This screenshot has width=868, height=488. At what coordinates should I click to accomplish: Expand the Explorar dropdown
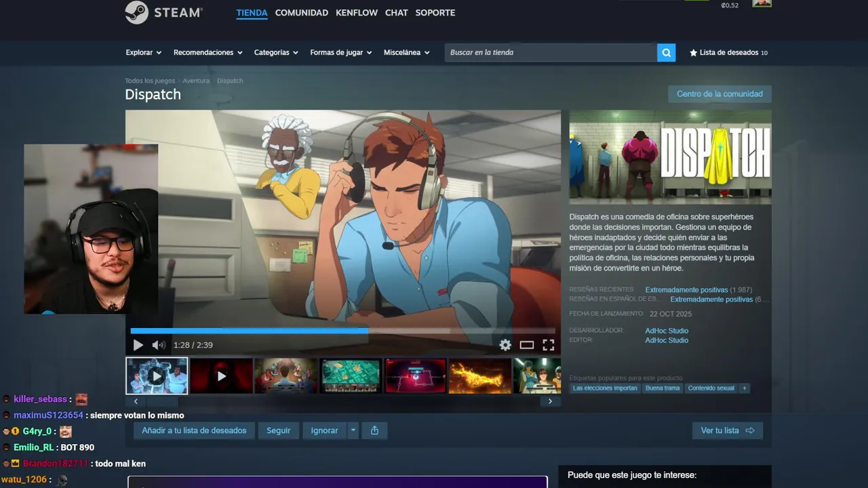tap(144, 52)
